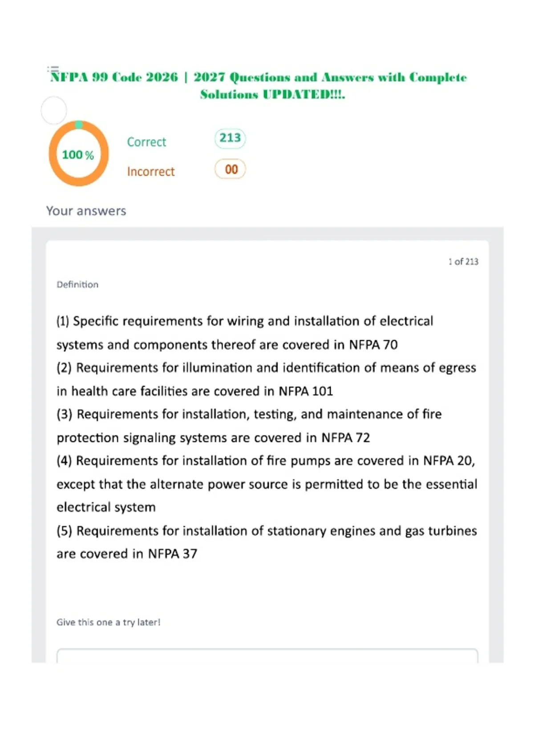Select the Correct label

tap(146, 142)
